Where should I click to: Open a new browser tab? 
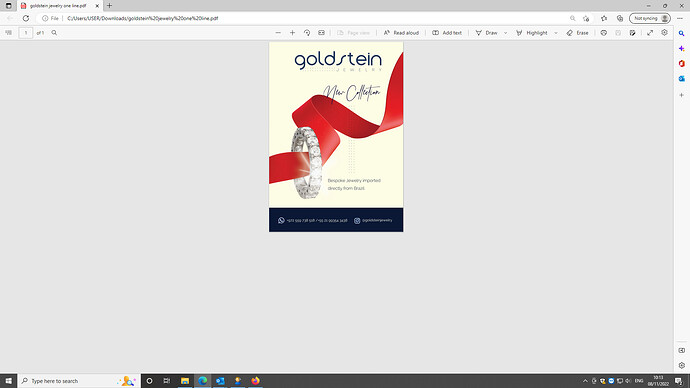109,6
